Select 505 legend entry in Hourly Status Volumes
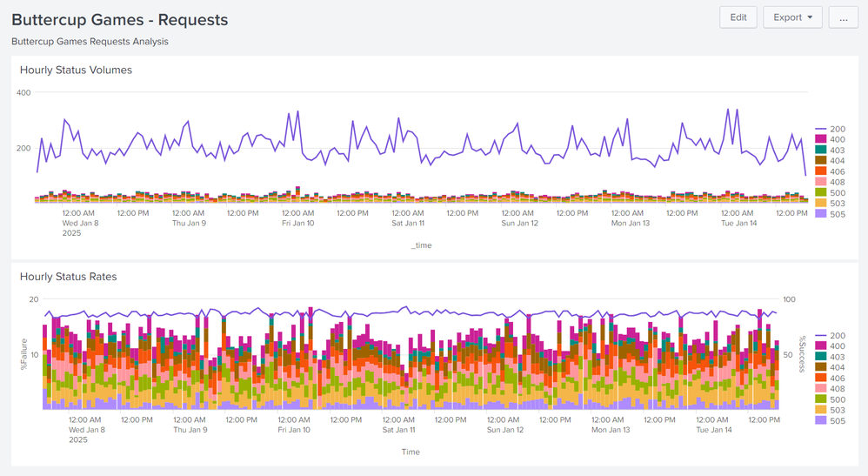868x476 pixels. (829, 214)
